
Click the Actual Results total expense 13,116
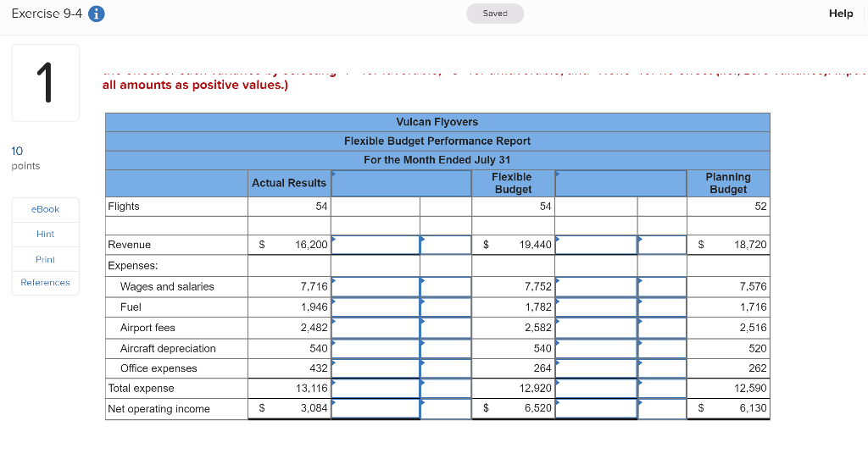point(312,388)
